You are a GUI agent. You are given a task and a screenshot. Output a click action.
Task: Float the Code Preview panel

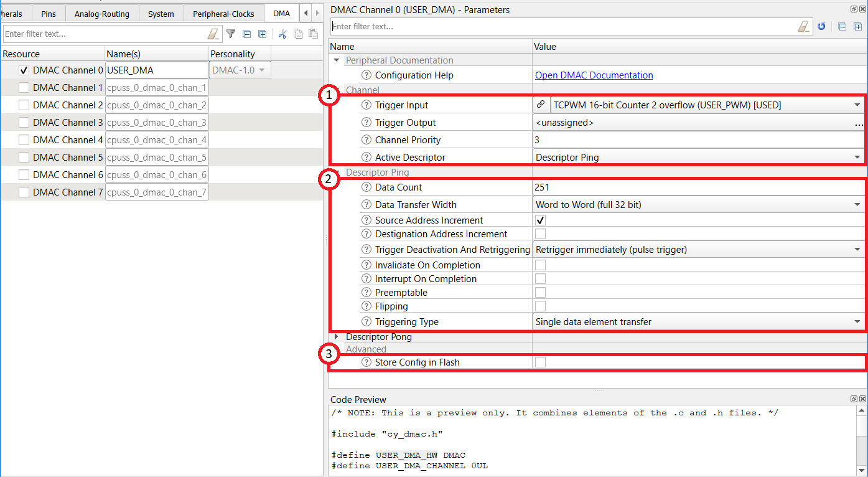click(854, 399)
